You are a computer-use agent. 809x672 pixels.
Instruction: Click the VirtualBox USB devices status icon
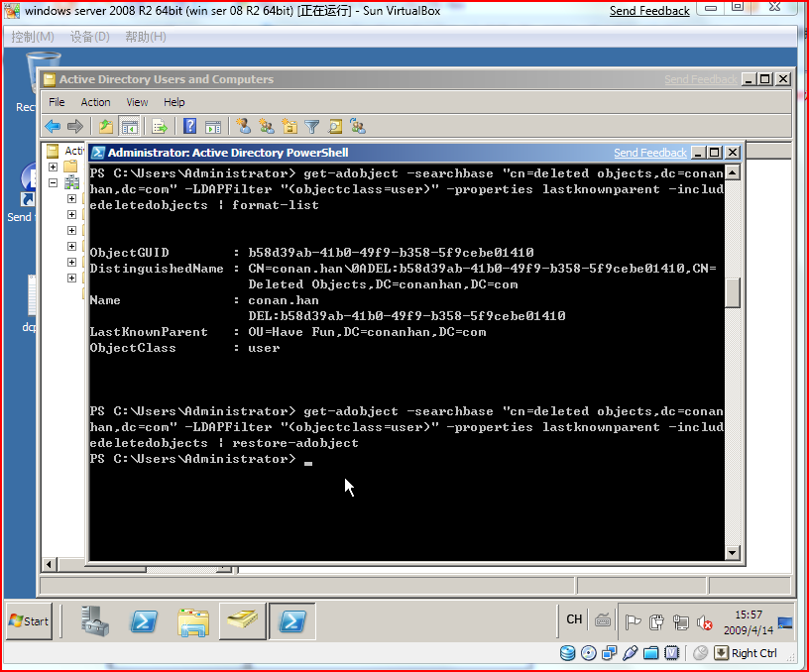tap(630, 653)
